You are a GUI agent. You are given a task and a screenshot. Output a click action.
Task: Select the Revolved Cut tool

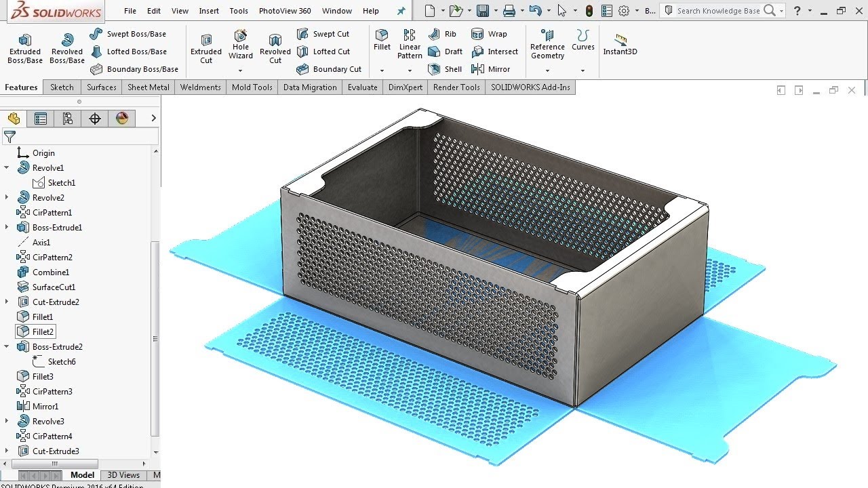click(x=275, y=49)
